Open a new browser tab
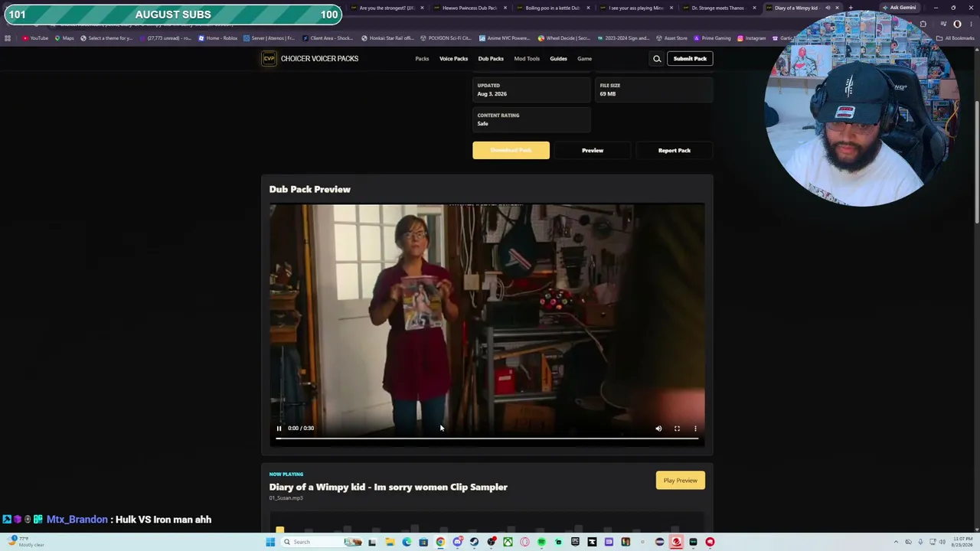This screenshot has width=980, height=551. pyautogui.click(x=851, y=8)
